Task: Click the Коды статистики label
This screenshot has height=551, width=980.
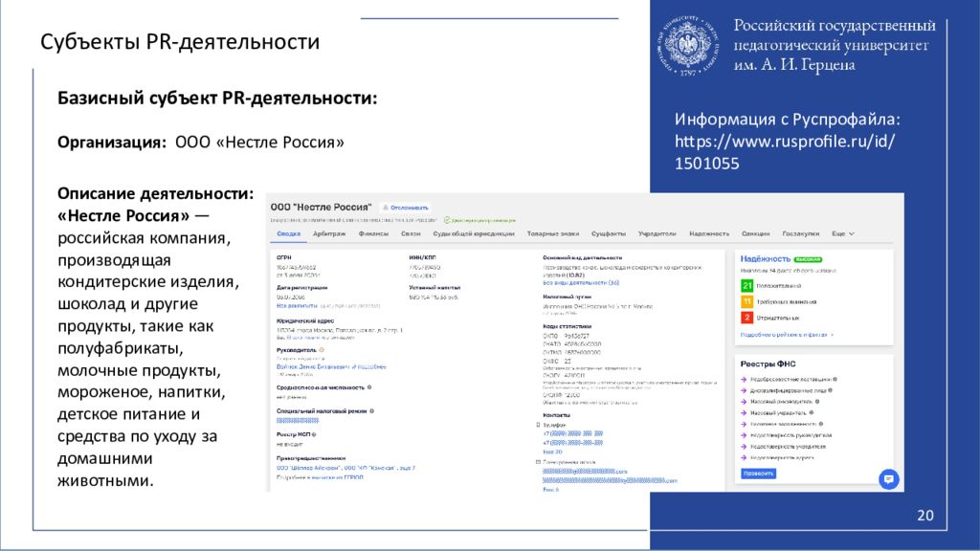Action: [x=567, y=327]
